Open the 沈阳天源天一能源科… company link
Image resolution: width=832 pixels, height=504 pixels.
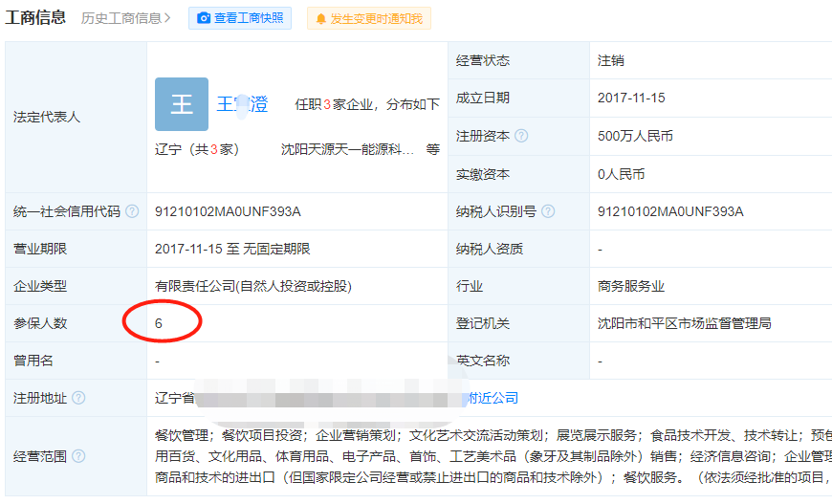[x=347, y=149]
